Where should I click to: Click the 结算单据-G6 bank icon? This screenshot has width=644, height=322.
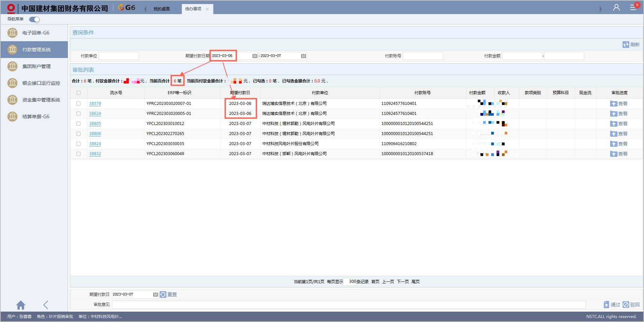click(12, 117)
